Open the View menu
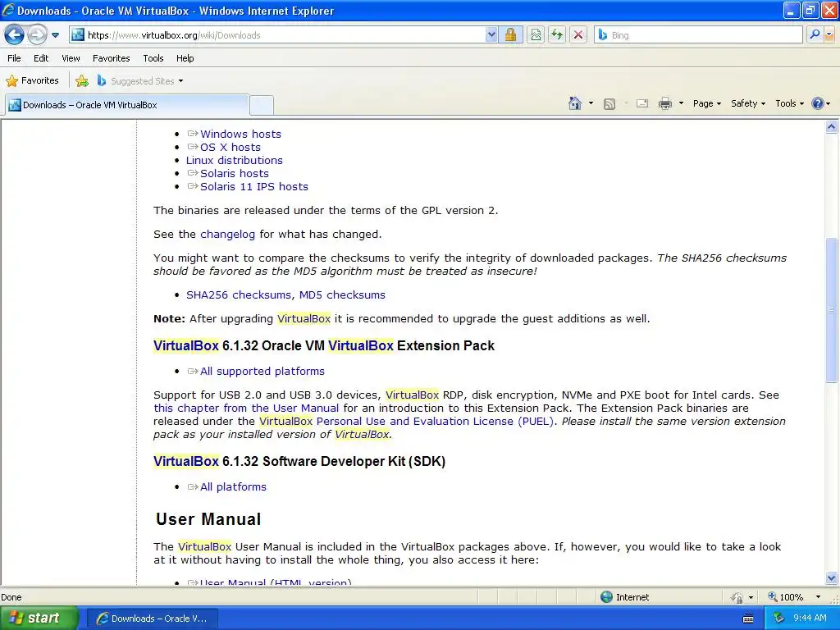This screenshot has height=630, width=840. pos(71,58)
